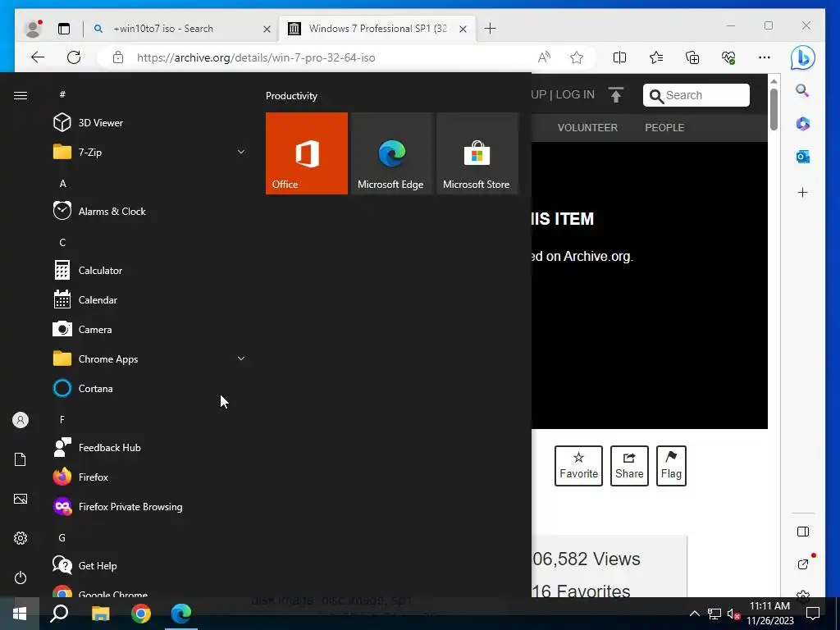Open Outlook in Edge sidebar
The width and height of the screenshot is (840, 630).
(x=802, y=157)
